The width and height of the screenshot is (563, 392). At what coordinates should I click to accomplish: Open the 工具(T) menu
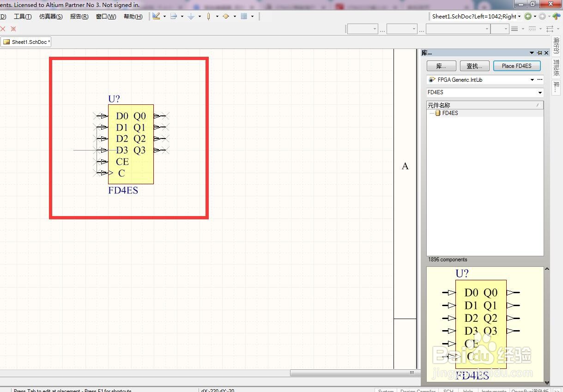click(x=23, y=16)
